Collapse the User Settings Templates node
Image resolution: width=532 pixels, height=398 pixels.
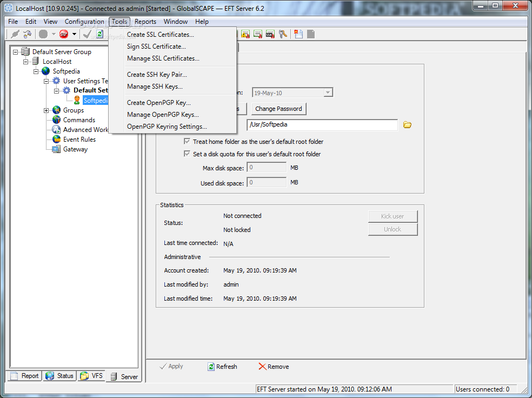[x=46, y=81]
